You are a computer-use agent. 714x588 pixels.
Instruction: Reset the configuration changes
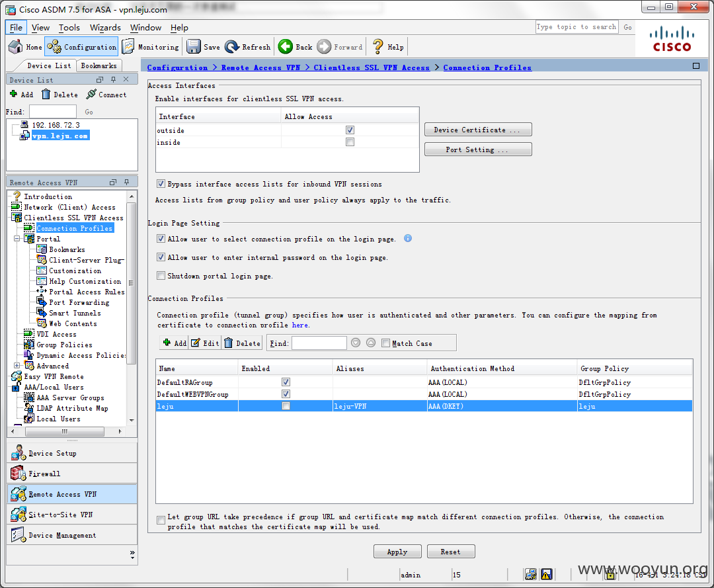[x=451, y=552]
